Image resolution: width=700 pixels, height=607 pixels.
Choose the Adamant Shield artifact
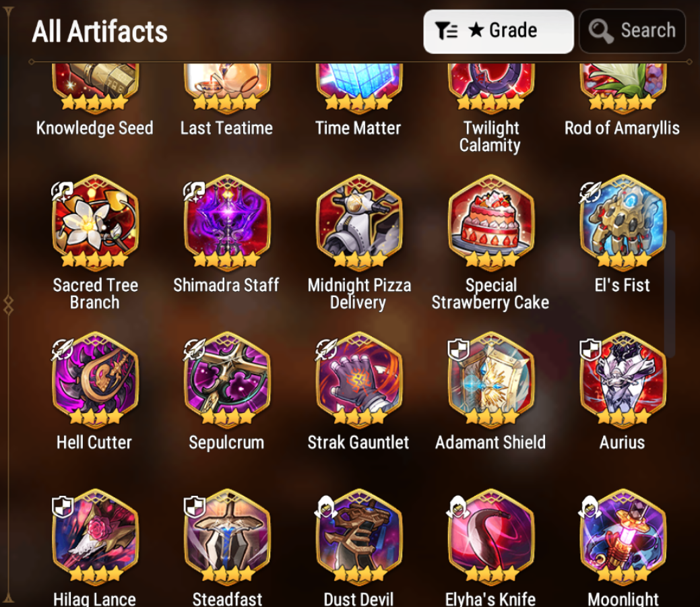point(491,380)
